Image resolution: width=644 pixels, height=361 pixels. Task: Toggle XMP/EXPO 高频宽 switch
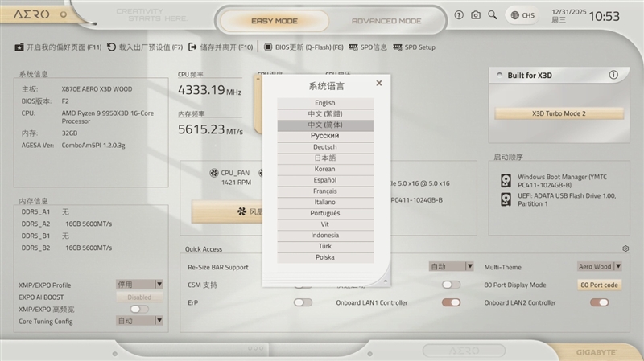tap(139, 309)
